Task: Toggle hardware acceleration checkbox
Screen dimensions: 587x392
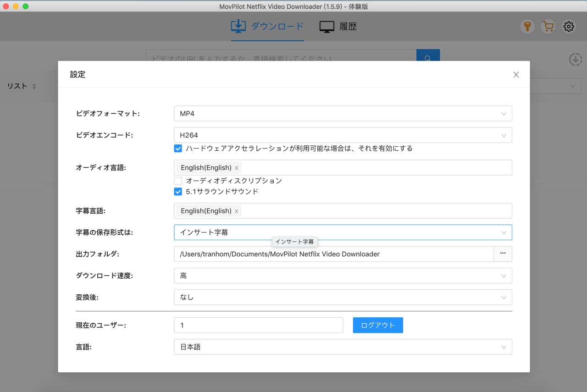Action: point(178,149)
